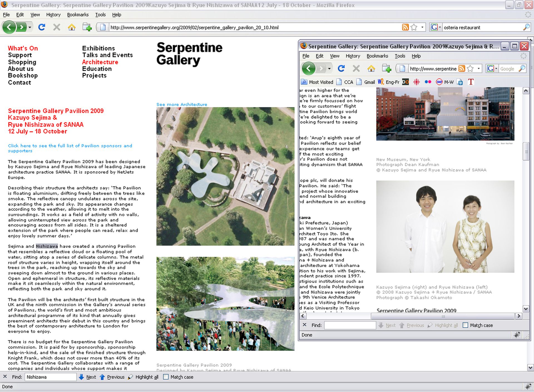
Task: Open the WR Eng-Fr bookmark
Action: pyautogui.click(x=388, y=82)
